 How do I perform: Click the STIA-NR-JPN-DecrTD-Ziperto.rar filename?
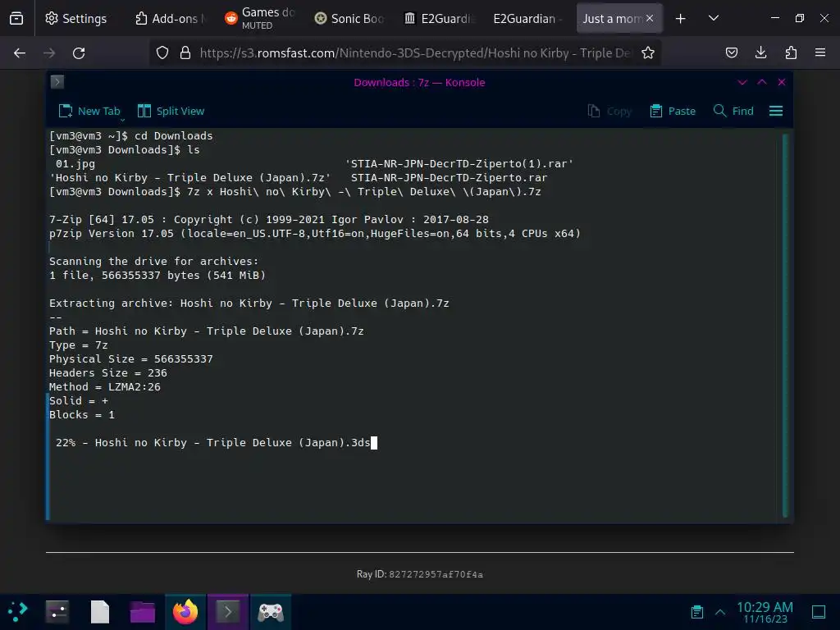[x=449, y=178]
